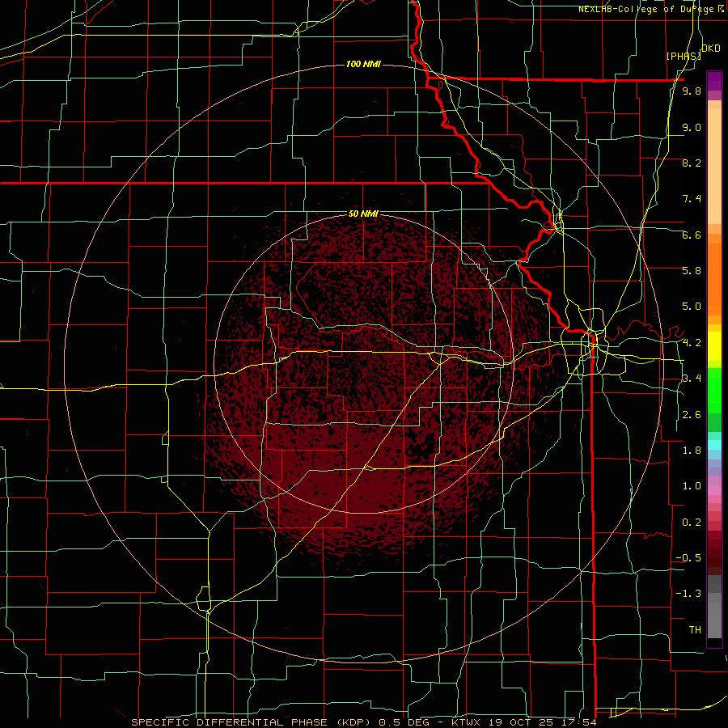Select the 4.2 value on color scale

coord(692,343)
